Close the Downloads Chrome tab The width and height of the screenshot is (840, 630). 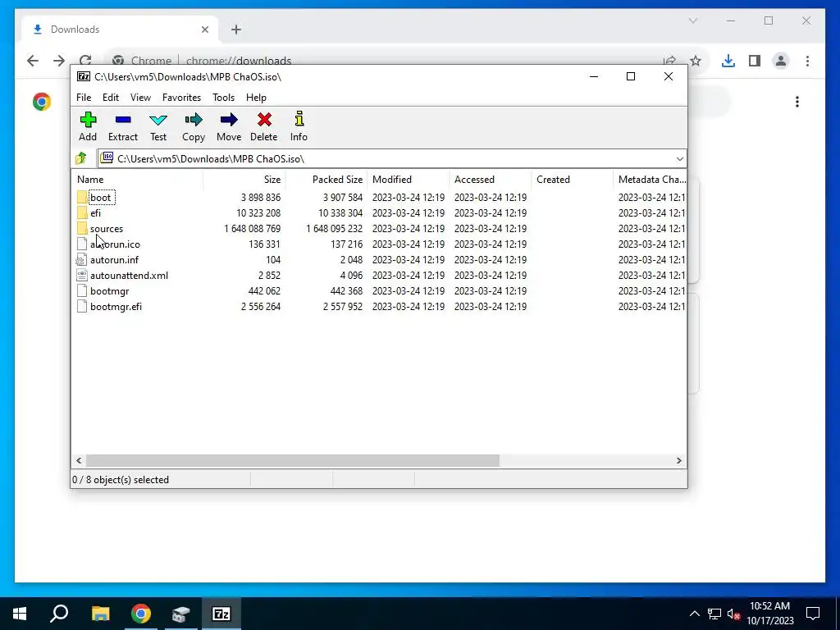204,30
